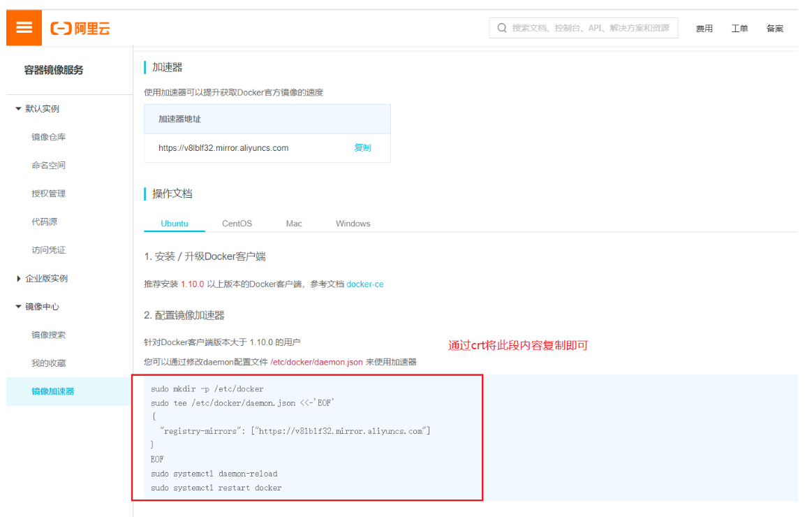This screenshot has width=812, height=517.
Task: Switch to the Mac tab
Action: point(293,223)
